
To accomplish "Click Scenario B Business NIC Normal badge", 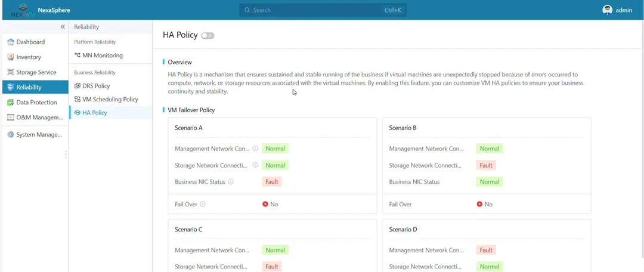I will [x=490, y=181].
